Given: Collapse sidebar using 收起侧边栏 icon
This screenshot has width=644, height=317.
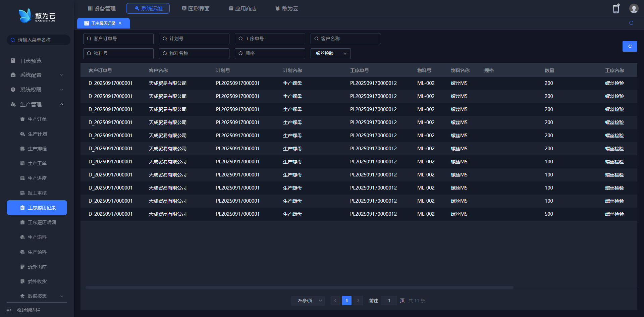Looking at the screenshot, I should point(9,310).
